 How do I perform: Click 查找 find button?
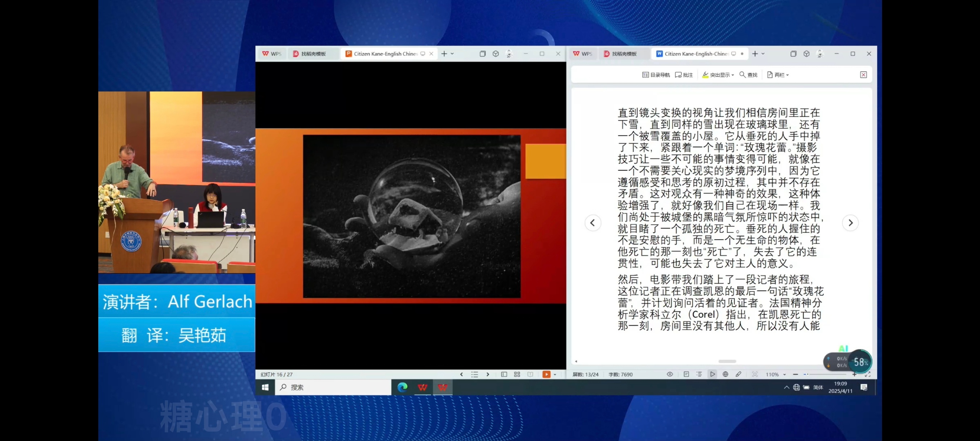pyautogui.click(x=748, y=75)
